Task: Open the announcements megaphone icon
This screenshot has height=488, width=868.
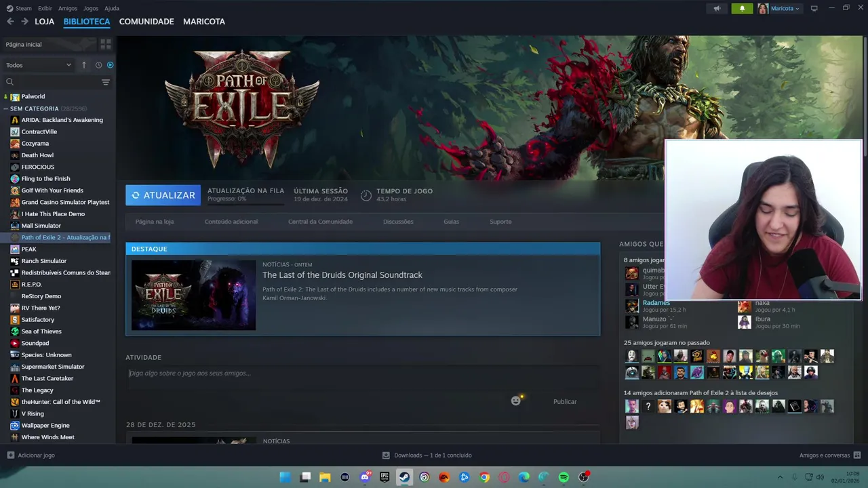Action: pos(717,9)
